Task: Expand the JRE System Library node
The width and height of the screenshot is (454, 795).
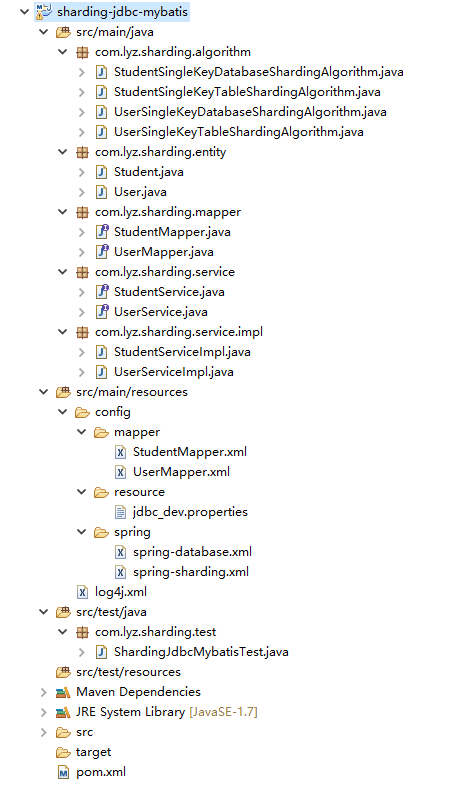Action: (44, 712)
